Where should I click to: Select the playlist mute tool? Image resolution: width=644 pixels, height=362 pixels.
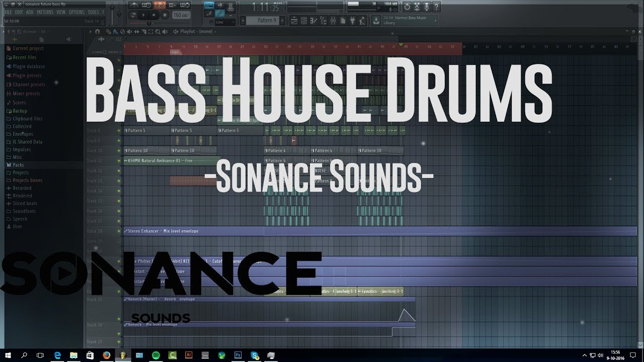pyautogui.click(x=129, y=32)
